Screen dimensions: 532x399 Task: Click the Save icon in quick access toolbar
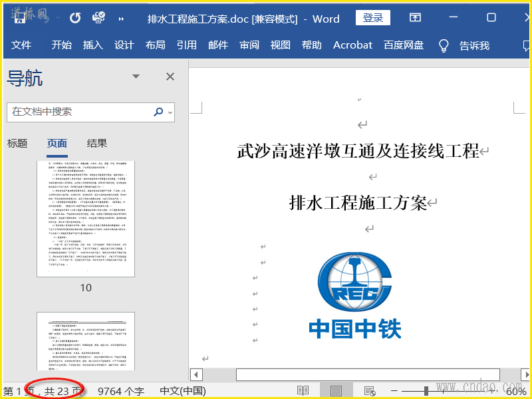pos(19,18)
